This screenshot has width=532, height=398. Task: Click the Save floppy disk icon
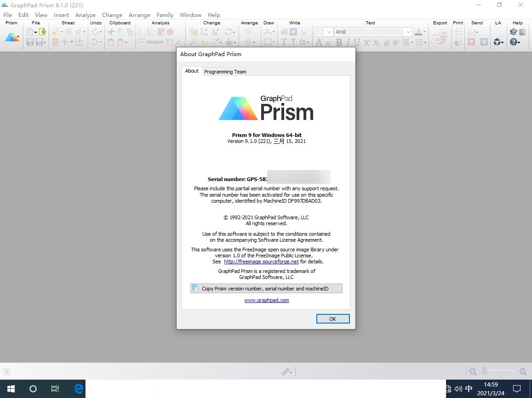click(x=30, y=42)
